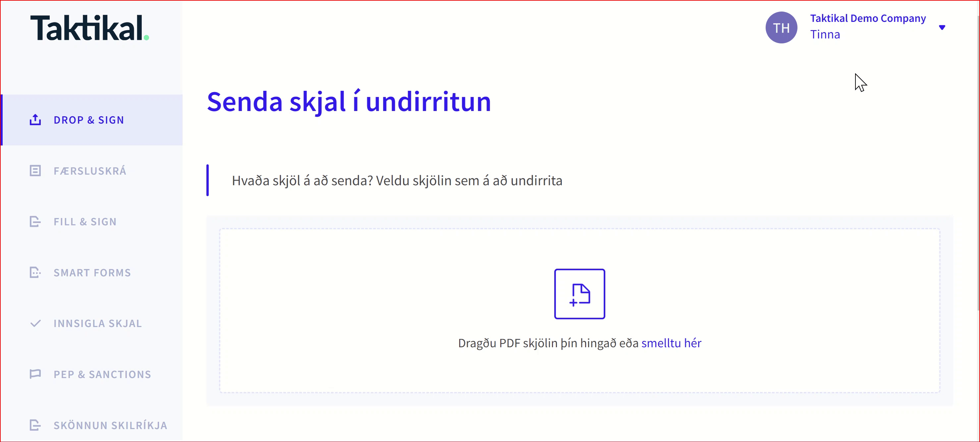
Task: Navigate to PEP & SANCTIONS
Action: pyautogui.click(x=92, y=374)
